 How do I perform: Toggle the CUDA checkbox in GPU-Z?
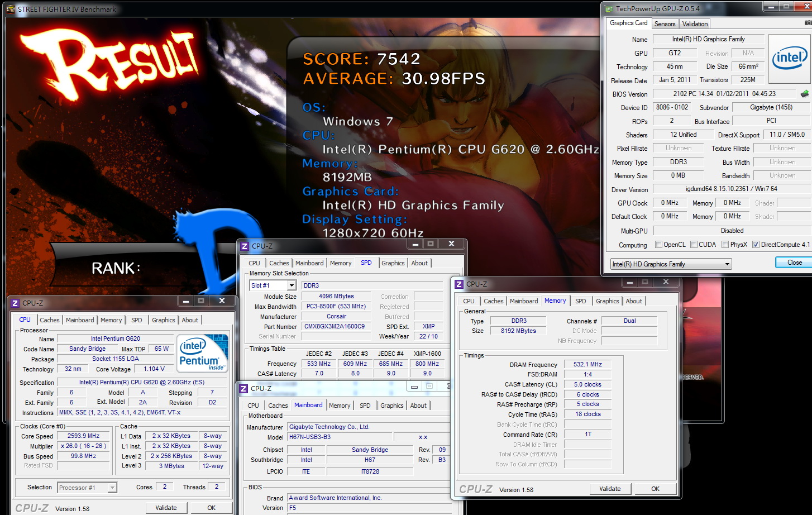[694, 245]
